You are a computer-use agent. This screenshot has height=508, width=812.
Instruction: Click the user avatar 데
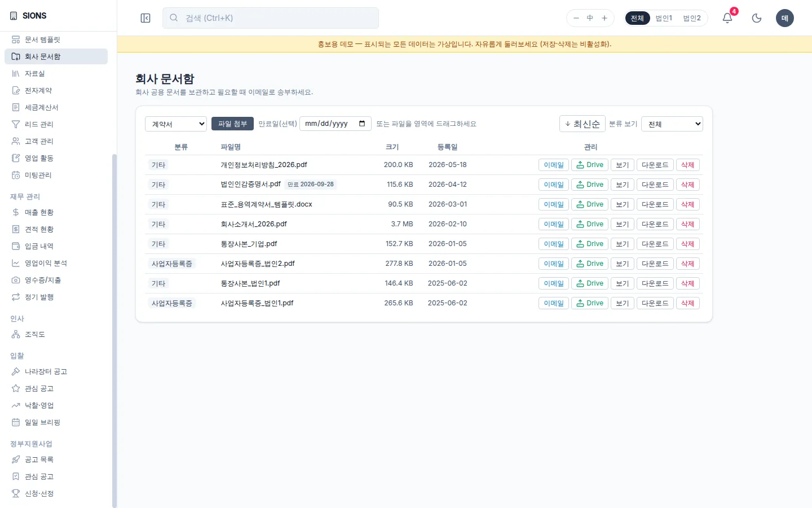coord(785,18)
